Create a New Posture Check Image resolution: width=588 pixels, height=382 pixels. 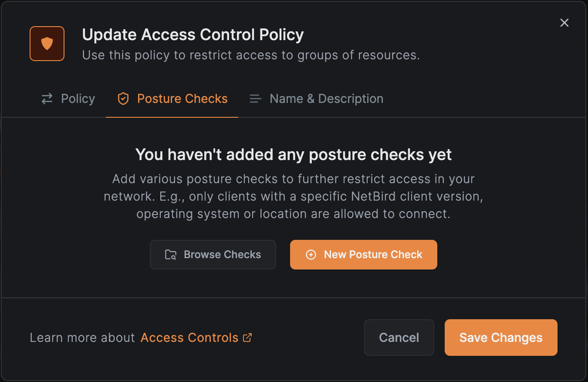[x=363, y=255]
